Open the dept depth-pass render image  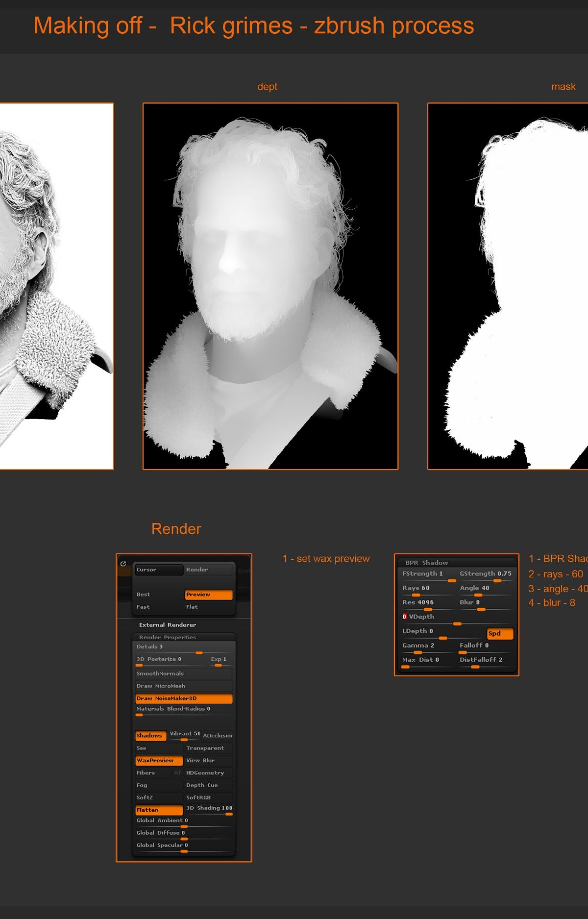click(270, 286)
